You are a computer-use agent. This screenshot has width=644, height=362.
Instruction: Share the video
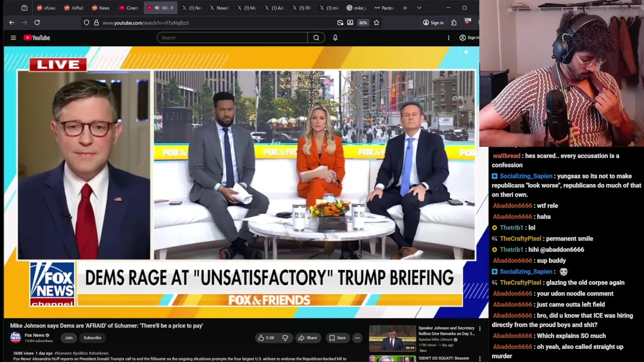click(307, 338)
